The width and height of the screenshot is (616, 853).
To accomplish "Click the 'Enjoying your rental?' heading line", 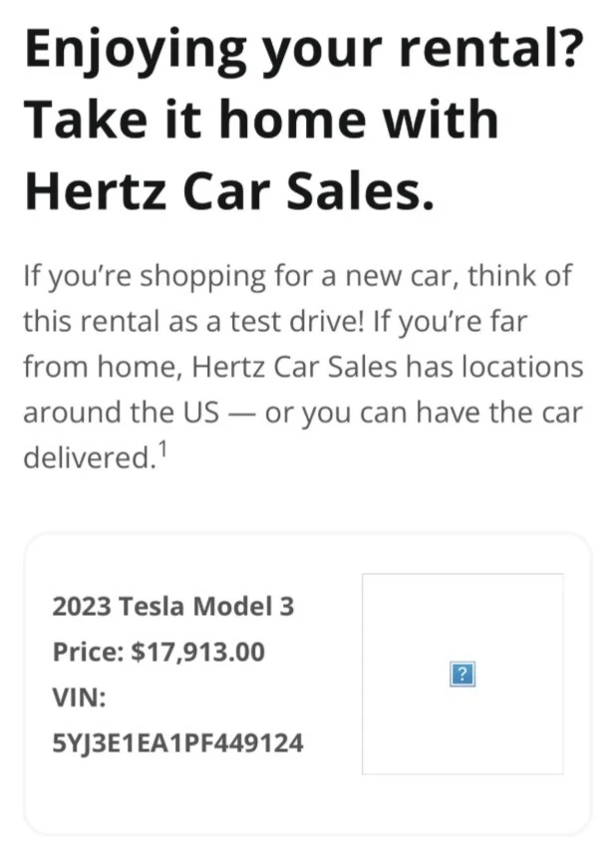I will coord(303,52).
